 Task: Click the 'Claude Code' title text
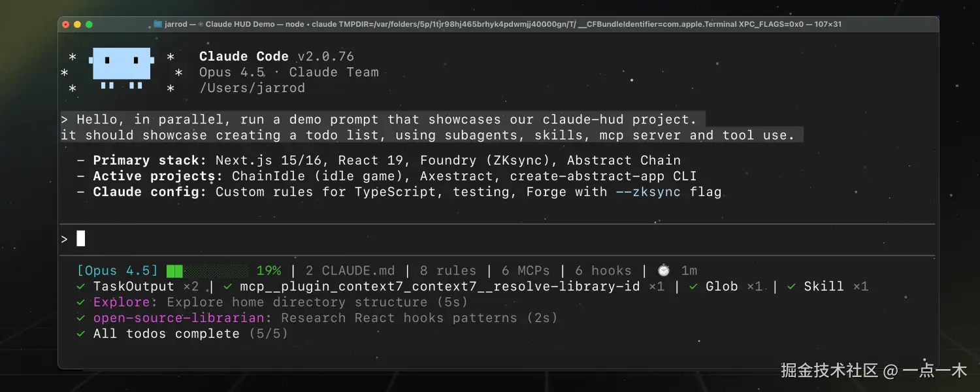point(244,56)
